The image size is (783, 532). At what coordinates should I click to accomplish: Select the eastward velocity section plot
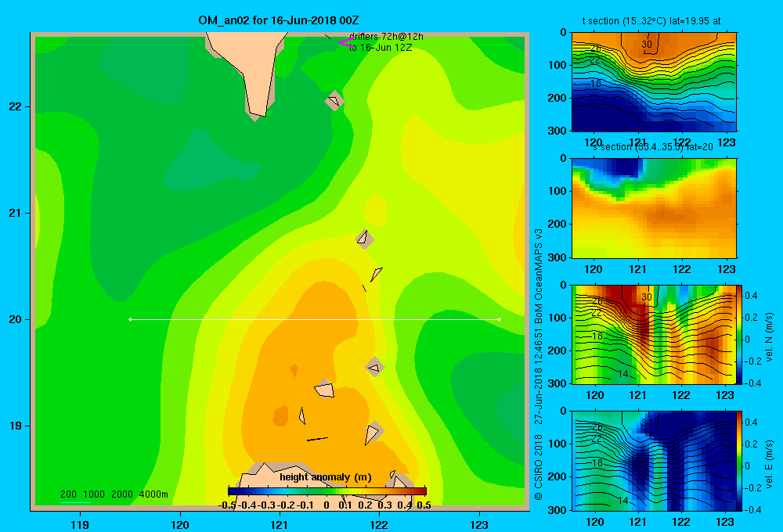point(654,461)
